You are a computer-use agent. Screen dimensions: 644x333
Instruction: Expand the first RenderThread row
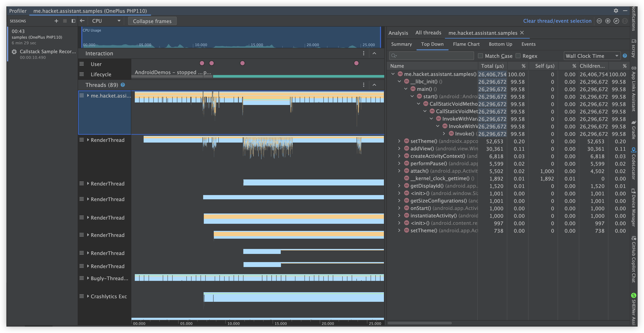[x=88, y=140]
